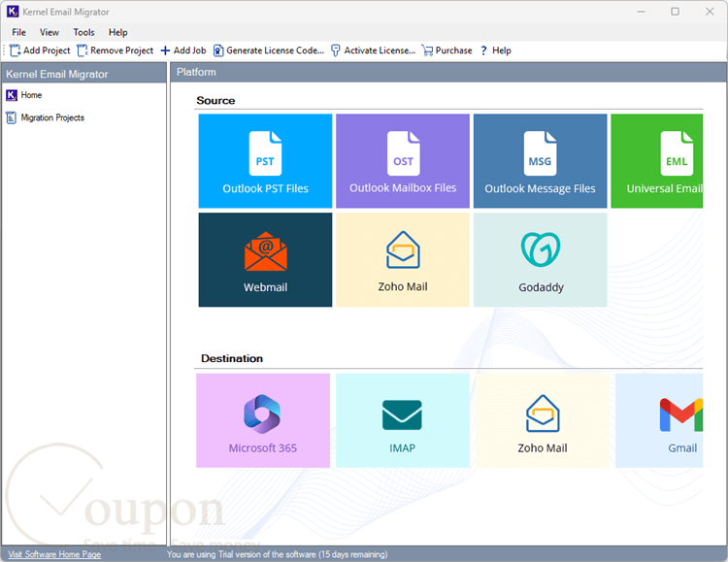Click the Add Project toolbar button

[x=40, y=50]
